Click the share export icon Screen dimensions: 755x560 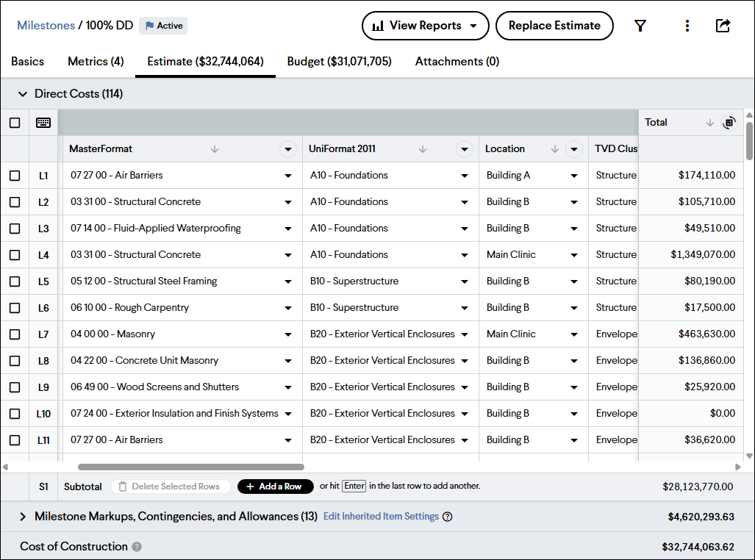coord(723,26)
